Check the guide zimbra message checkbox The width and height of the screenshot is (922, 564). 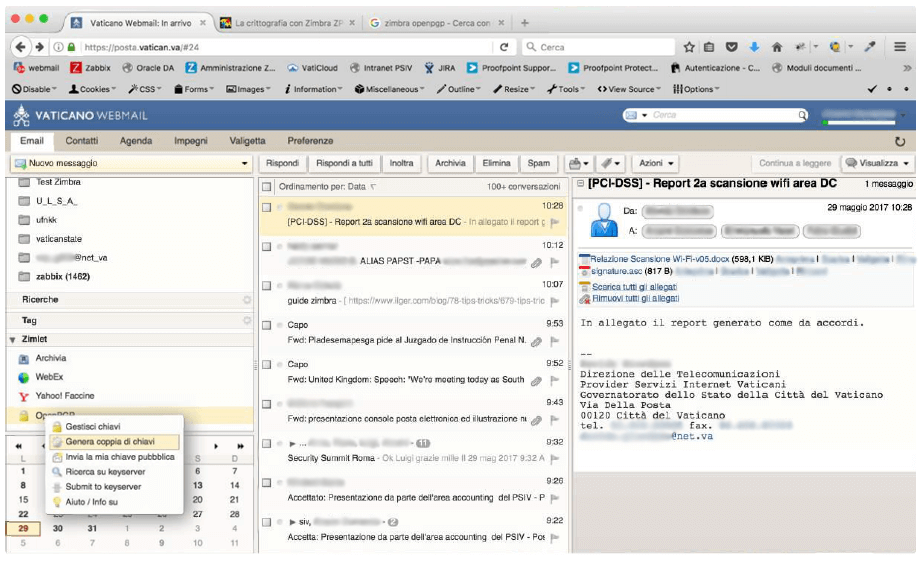coord(267,286)
